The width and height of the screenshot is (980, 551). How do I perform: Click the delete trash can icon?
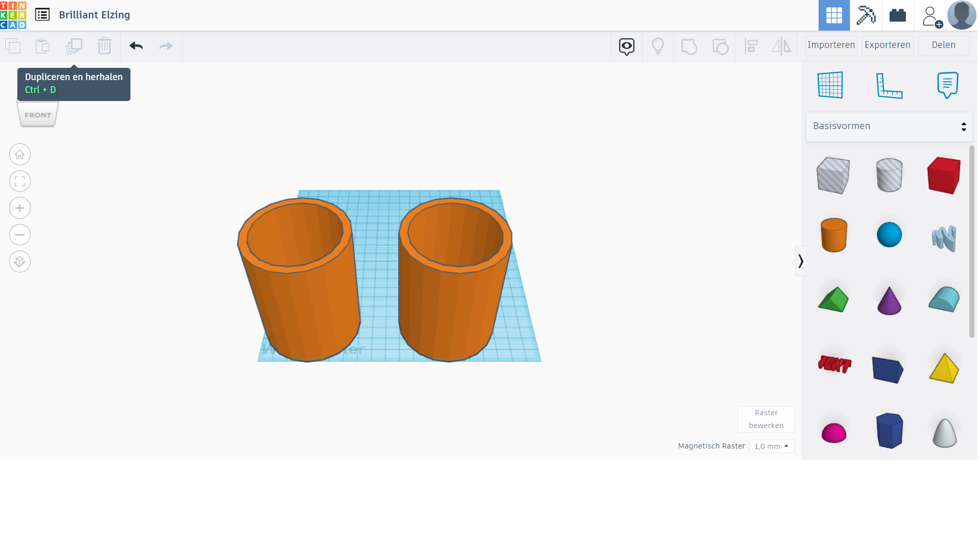point(105,46)
